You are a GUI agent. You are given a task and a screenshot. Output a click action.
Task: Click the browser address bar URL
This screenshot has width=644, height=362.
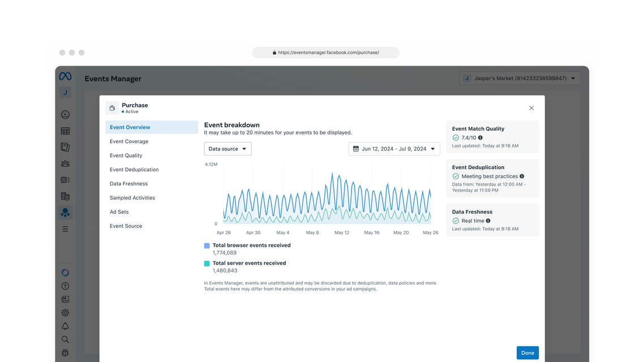click(x=326, y=53)
